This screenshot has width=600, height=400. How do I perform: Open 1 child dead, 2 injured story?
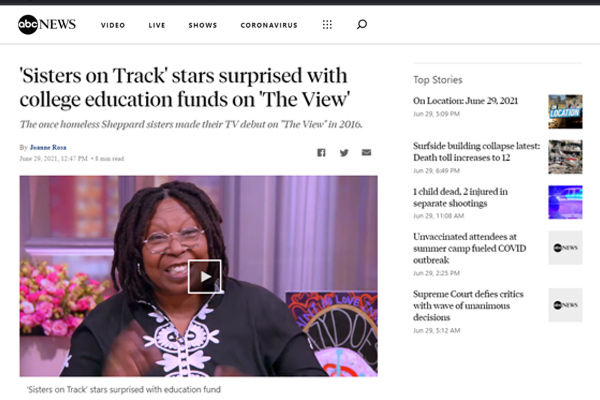(x=460, y=197)
